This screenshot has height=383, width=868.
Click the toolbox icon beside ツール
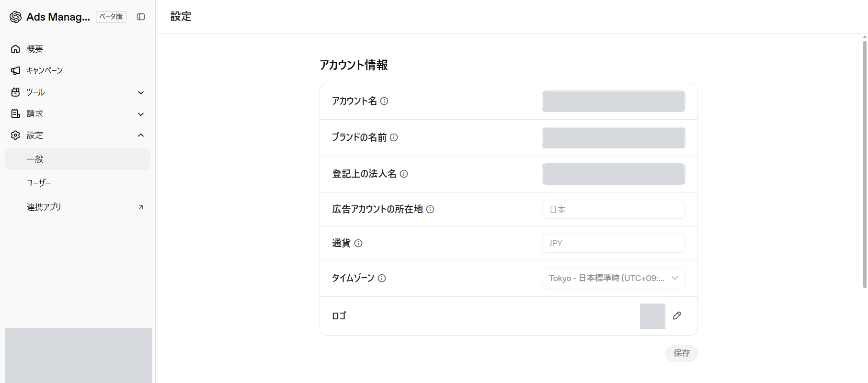click(15, 92)
